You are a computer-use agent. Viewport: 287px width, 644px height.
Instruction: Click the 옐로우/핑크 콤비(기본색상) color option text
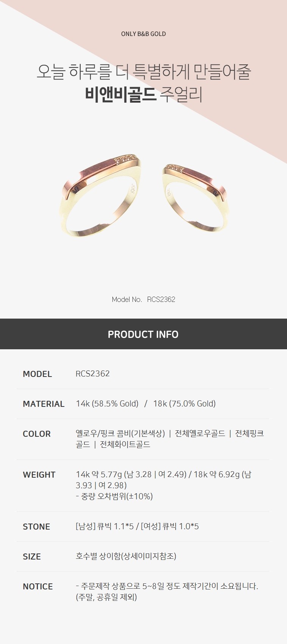click(120, 433)
